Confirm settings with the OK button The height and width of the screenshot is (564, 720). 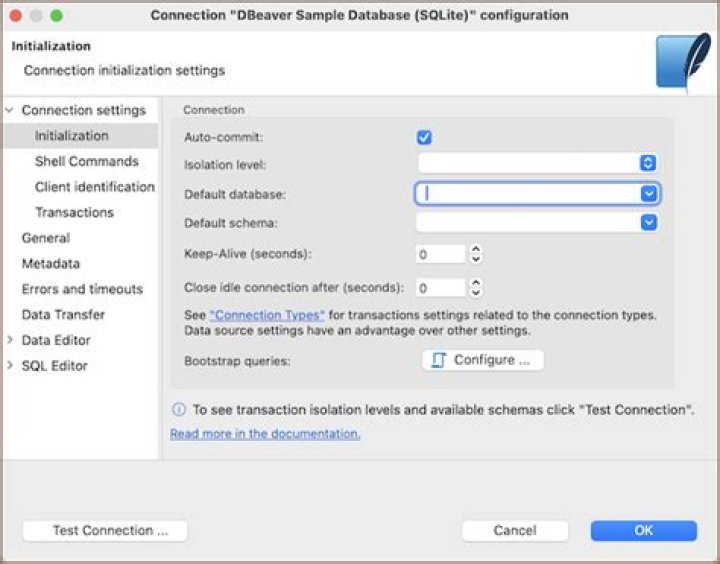(x=644, y=530)
